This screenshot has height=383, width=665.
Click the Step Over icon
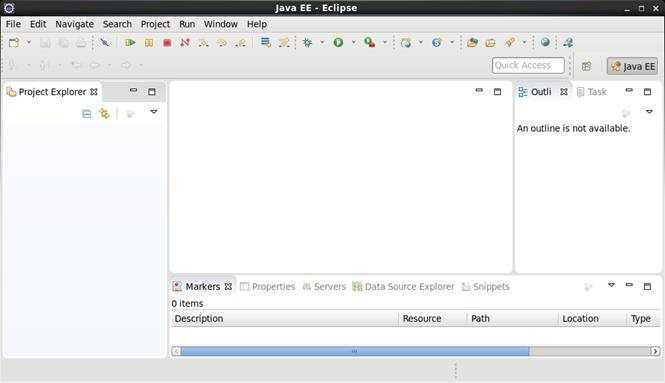pyautogui.click(x=222, y=42)
